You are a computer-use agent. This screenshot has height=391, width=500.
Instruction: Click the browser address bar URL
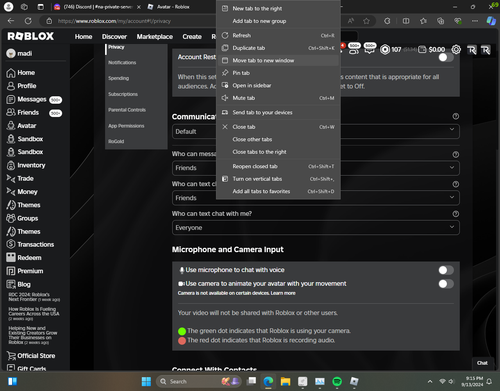(x=114, y=21)
